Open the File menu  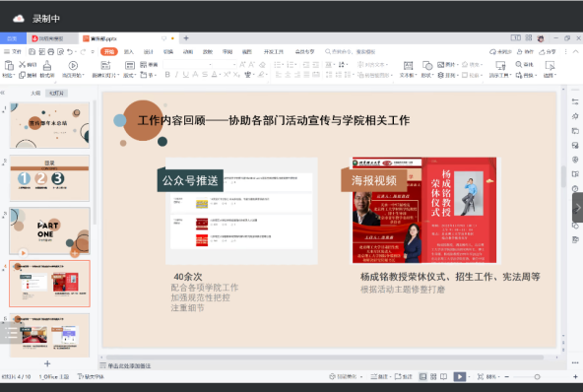pos(13,51)
